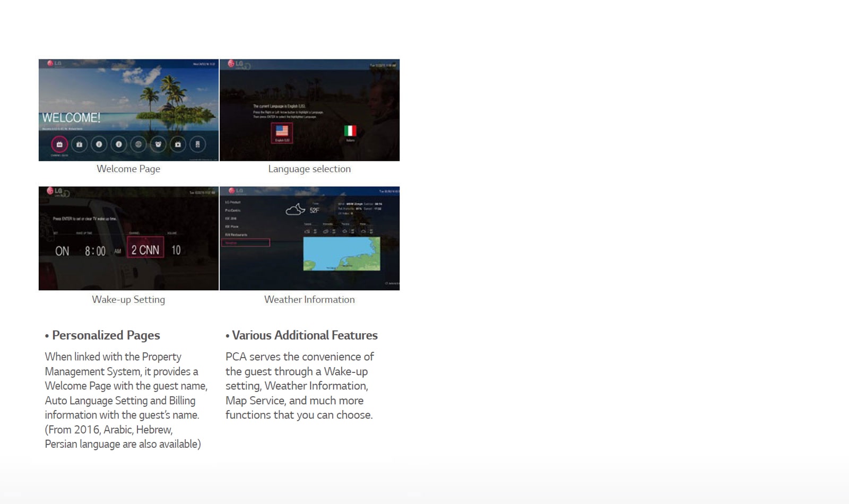Select the highlighted Weather menu entry
This screenshot has height=504, width=849.
tap(246, 242)
